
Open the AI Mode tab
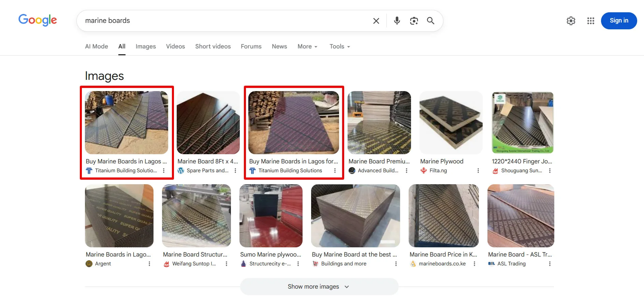(97, 46)
